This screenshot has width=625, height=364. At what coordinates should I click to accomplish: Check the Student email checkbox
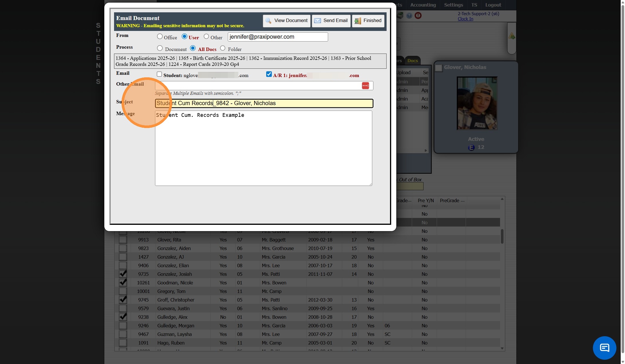159,74
